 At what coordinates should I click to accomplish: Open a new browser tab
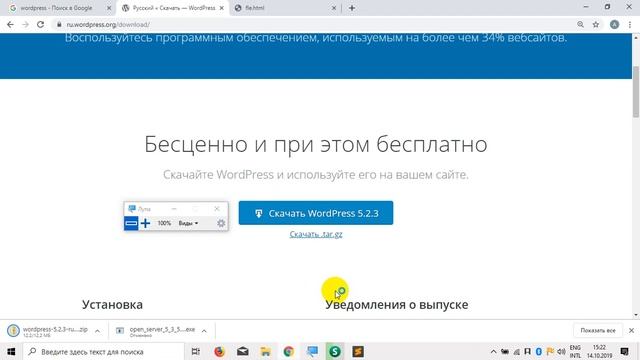[352, 8]
